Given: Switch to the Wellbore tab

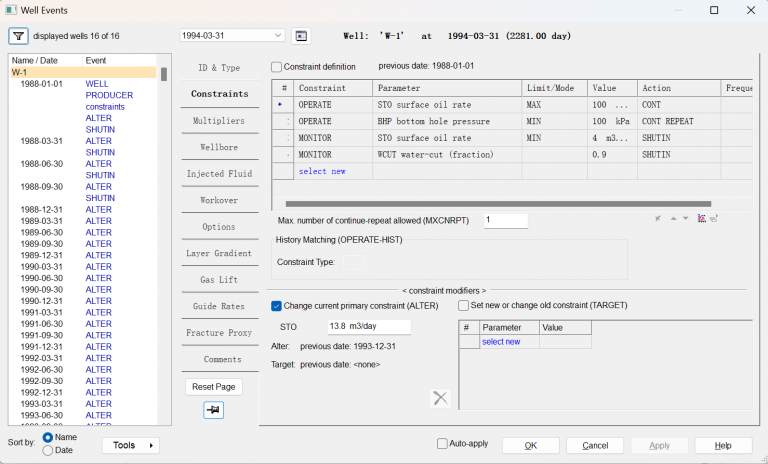Looking at the screenshot, I should (218, 147).
